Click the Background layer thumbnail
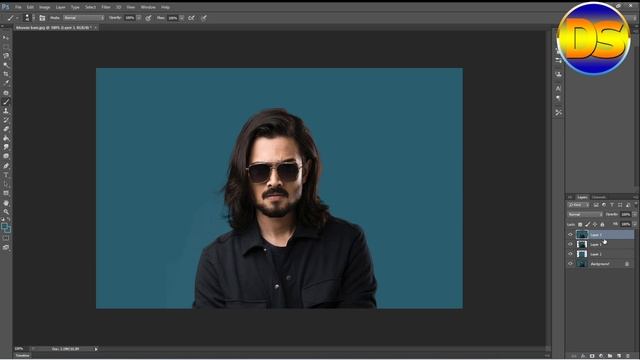640x360 pixels. (x=582, y=264)
